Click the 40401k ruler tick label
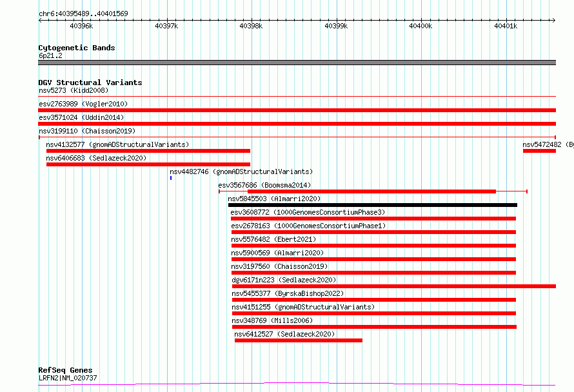The width and height of the screenshot is (574, 392). coord(506,26)
